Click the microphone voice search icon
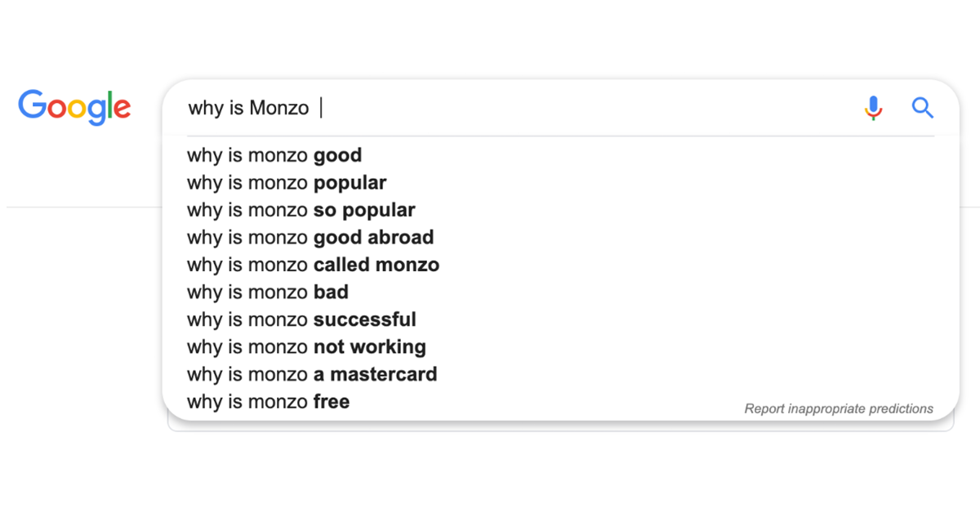 click(873, 107)
